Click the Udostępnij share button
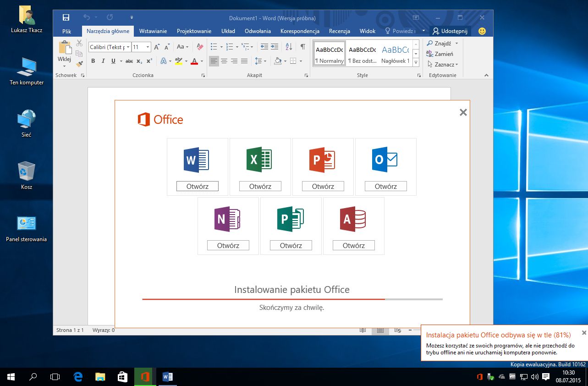The height and width of the screenshot is (386, 588). 450,31
